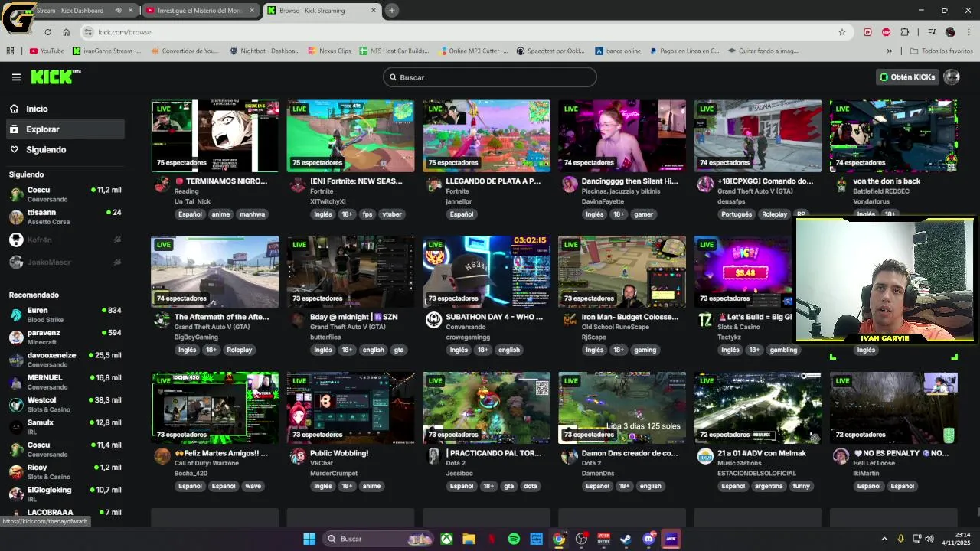Open recommended channel davooxeneize
The width and height of the screenshot is (980, 551).
(x=64, y=359)
